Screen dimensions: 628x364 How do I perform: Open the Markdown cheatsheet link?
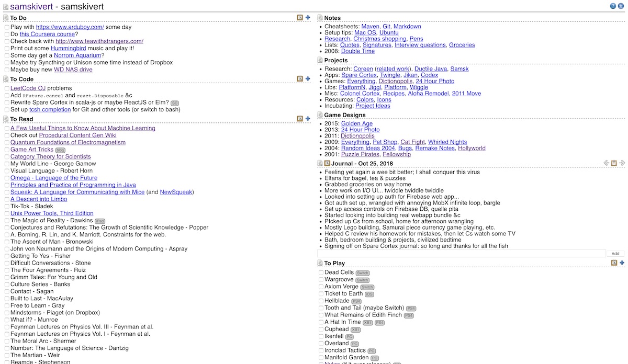click(407, 26)
